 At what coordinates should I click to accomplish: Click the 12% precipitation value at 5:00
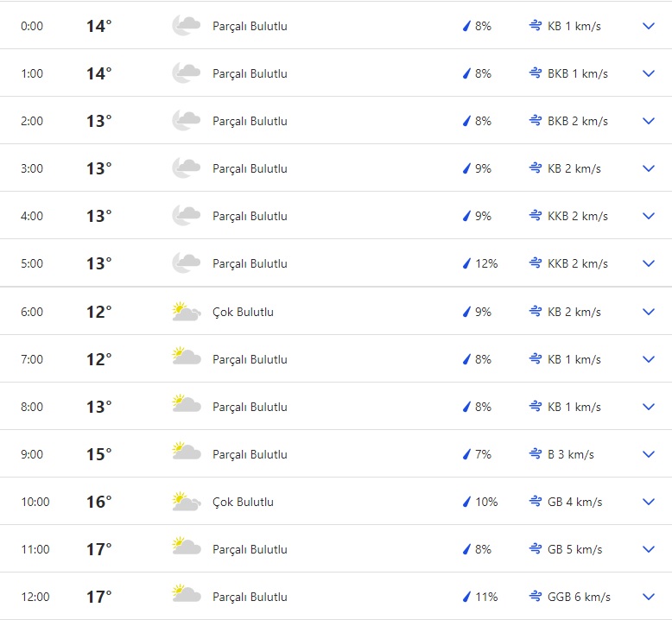(x=486, y=263)
